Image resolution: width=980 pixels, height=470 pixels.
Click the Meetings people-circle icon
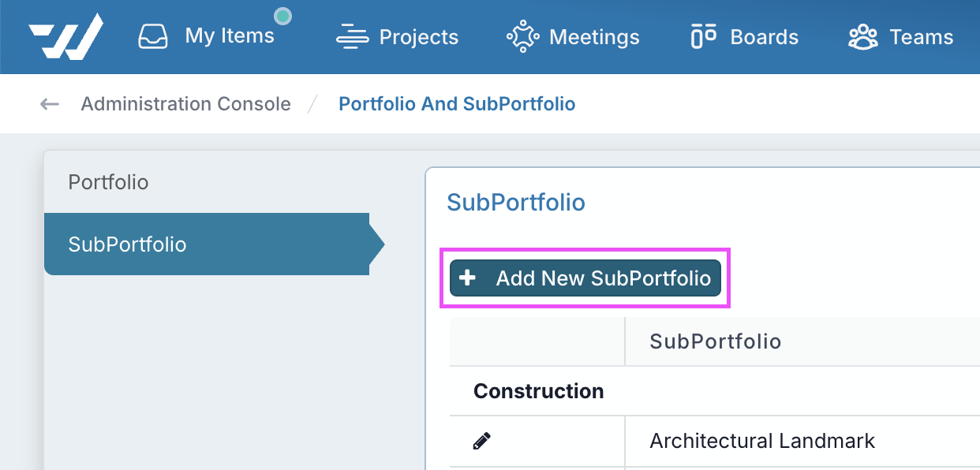522,36
